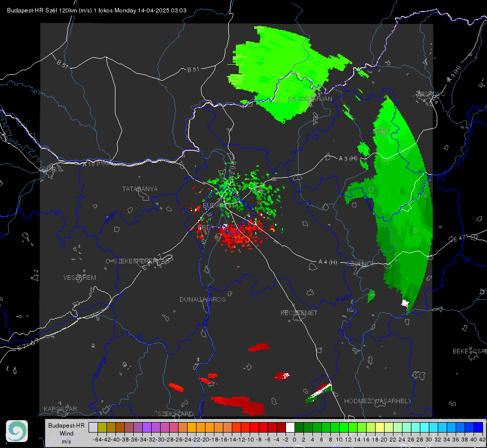Click the DUNAÚJVÁROS city label
This screenshot has width=487, height=448.
pyautogui.click(x=202, y=299)
